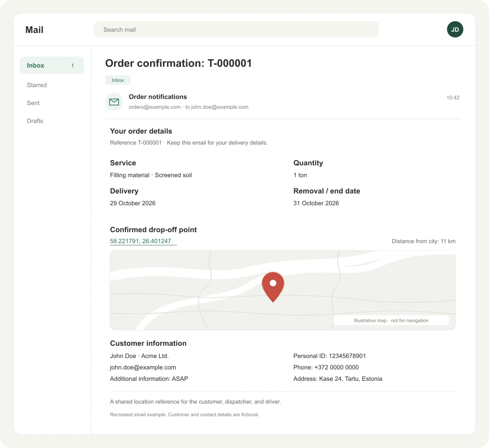The width and height of the screenshot is (489, 448).
Task: Click the 10:42 timestamp
Action: pyautogui.click(x=453, y=98)
